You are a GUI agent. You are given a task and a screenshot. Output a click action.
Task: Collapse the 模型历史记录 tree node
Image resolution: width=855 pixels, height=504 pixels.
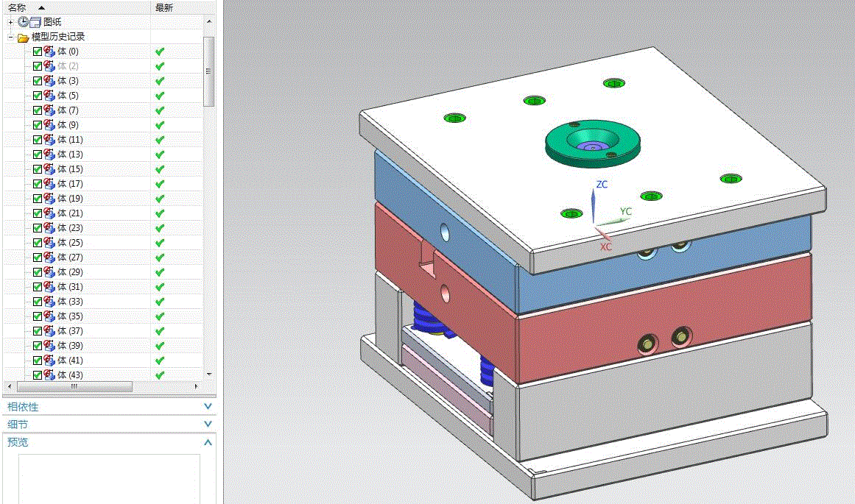pos(10,37)
